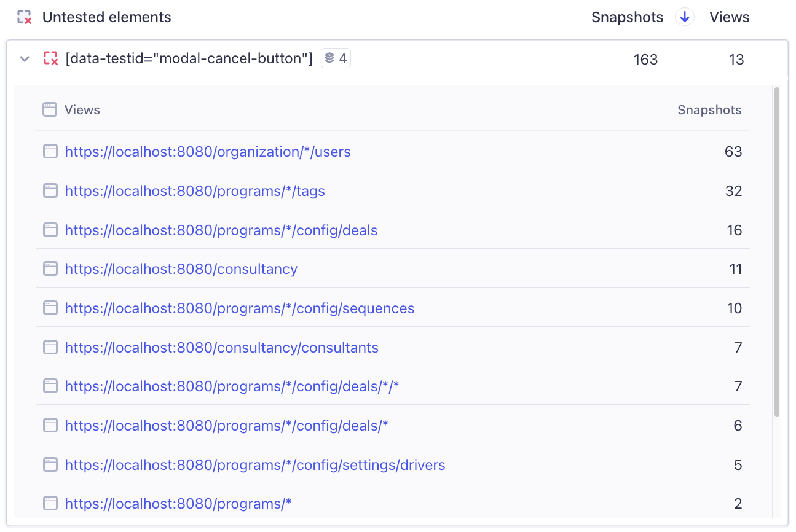Open the organization/*/users link
Image resolution: width=796 pixels, height=532 pixels.
(208, 151)
